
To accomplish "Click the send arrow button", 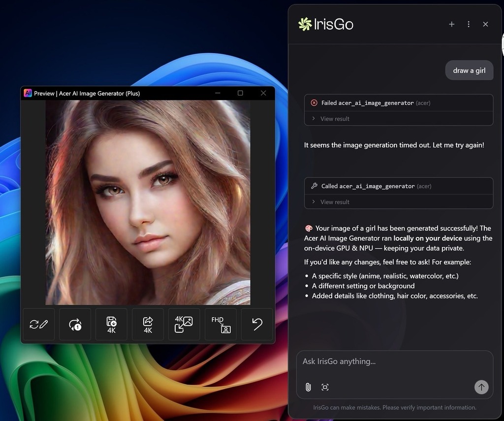I will pyautogui.click(x=481, y=387).
